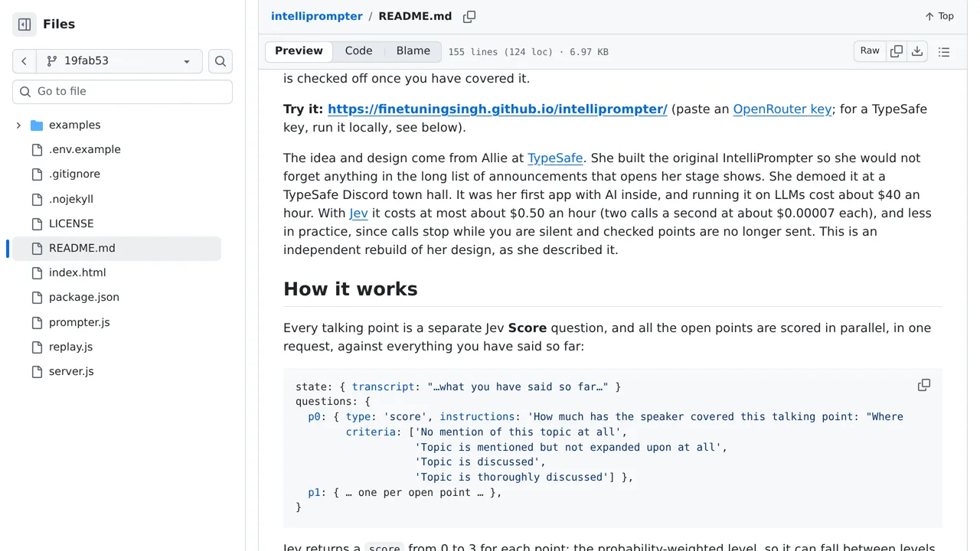The width and height of the screenshot is (980, 551).
Task: Jump to Top of the file
Action: point(939,16)
